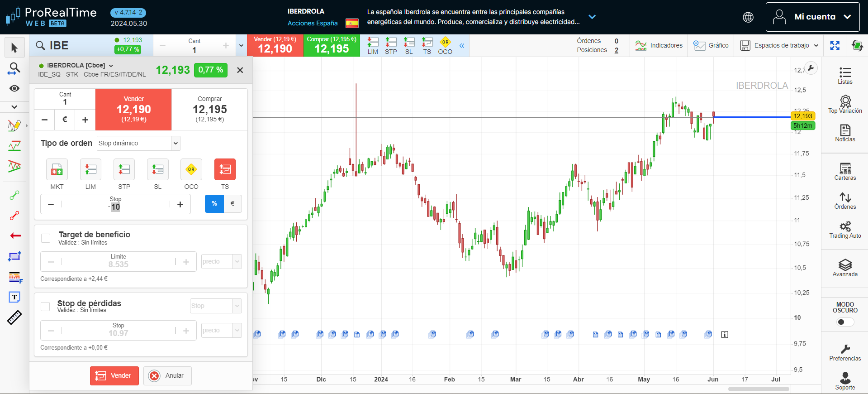Open Trading Auto panel

point(845,230)
